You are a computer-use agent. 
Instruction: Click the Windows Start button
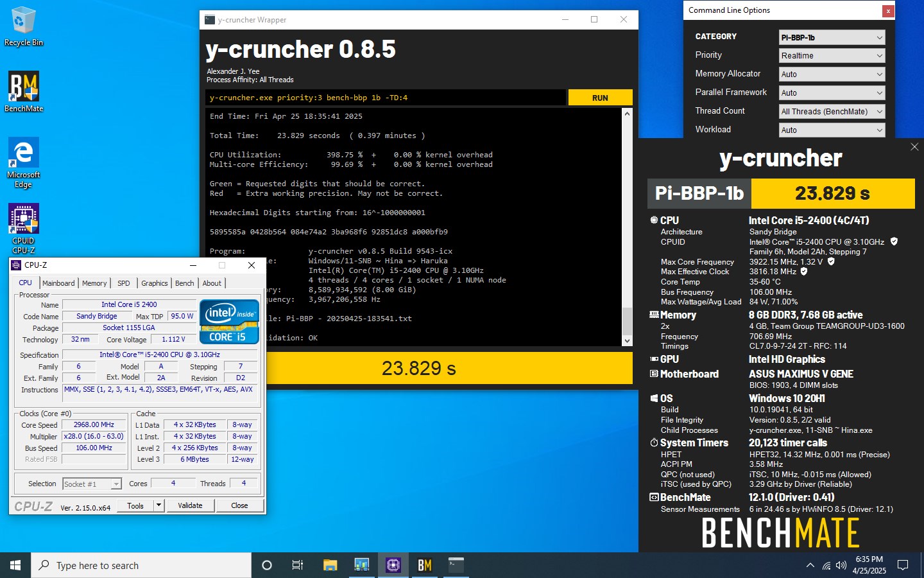(x=15, y=565)
